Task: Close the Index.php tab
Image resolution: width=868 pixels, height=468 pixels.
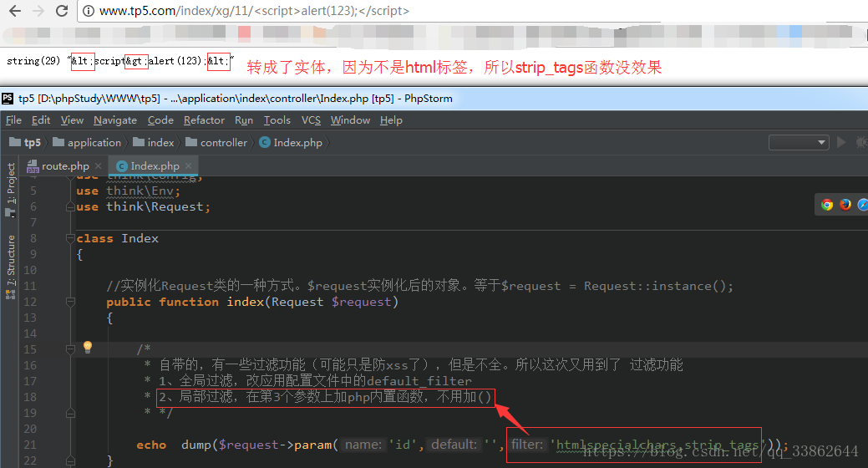Action: [188, 165]
